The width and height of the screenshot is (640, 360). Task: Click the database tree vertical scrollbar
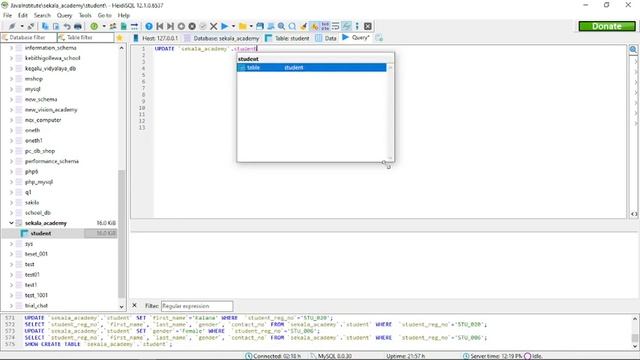(122, 233)
